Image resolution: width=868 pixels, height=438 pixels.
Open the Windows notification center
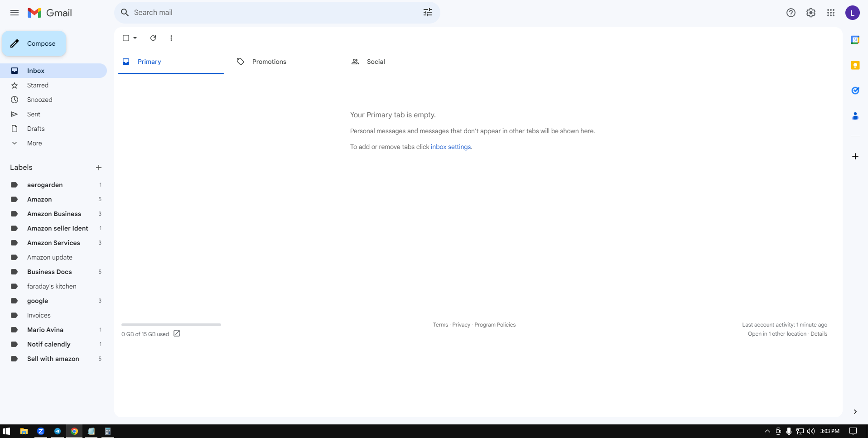(853, 431)
